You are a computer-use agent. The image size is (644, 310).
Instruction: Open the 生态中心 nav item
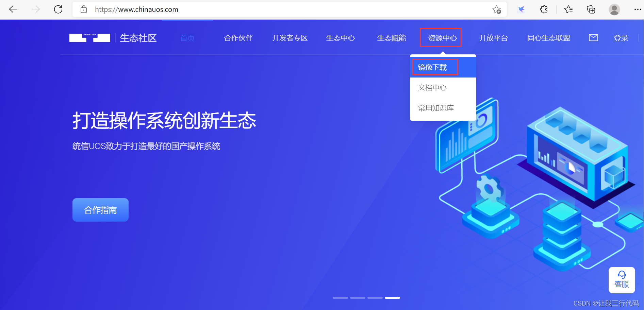pyautogui.click(x=341, y=38)
